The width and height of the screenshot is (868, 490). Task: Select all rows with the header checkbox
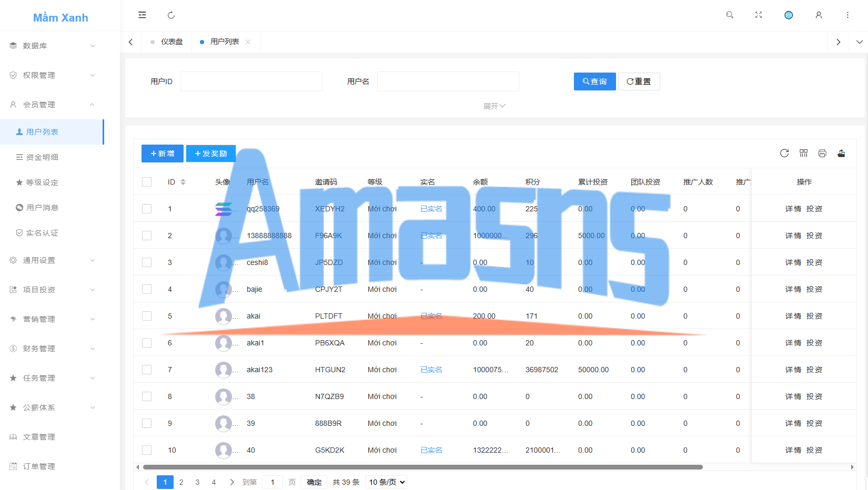147,182
